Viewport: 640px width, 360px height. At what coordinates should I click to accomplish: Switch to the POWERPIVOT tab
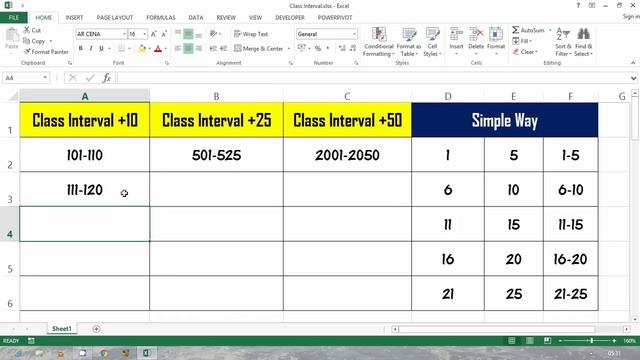click(335, 18)
